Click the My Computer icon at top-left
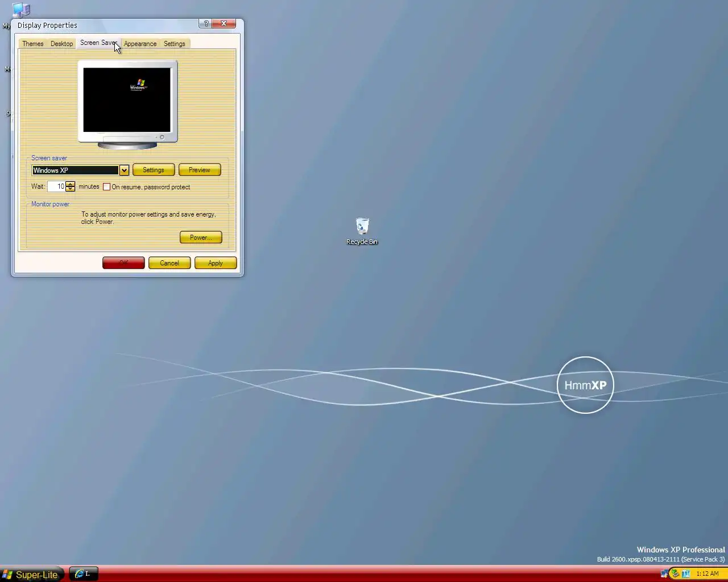The image size is (728, 582). [x=20, y=10]
